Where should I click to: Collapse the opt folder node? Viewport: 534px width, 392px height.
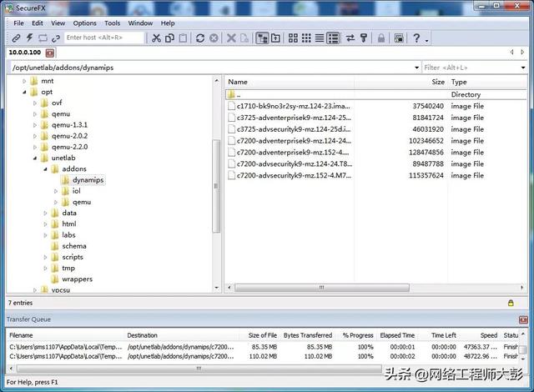24,92
